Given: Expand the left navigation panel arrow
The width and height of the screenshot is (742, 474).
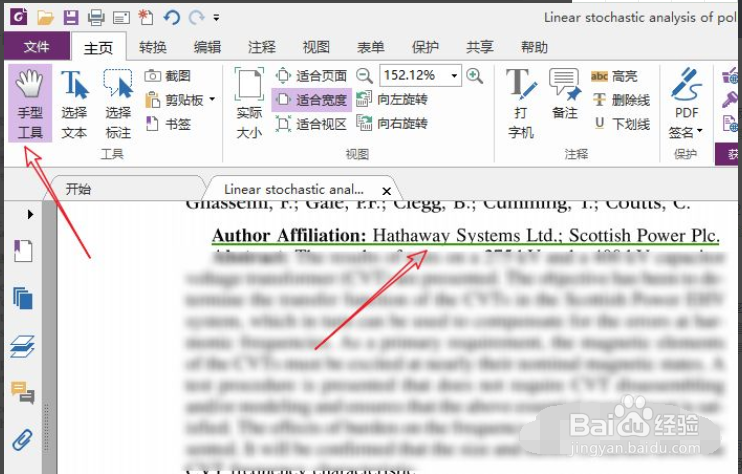Looking at the screenshot, I should click(30, 214).
